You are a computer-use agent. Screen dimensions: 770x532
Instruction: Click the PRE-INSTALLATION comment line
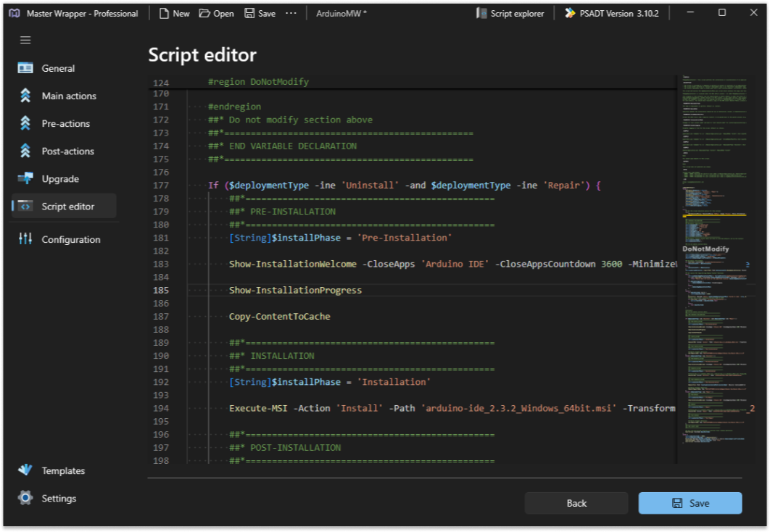coord(282,212)
